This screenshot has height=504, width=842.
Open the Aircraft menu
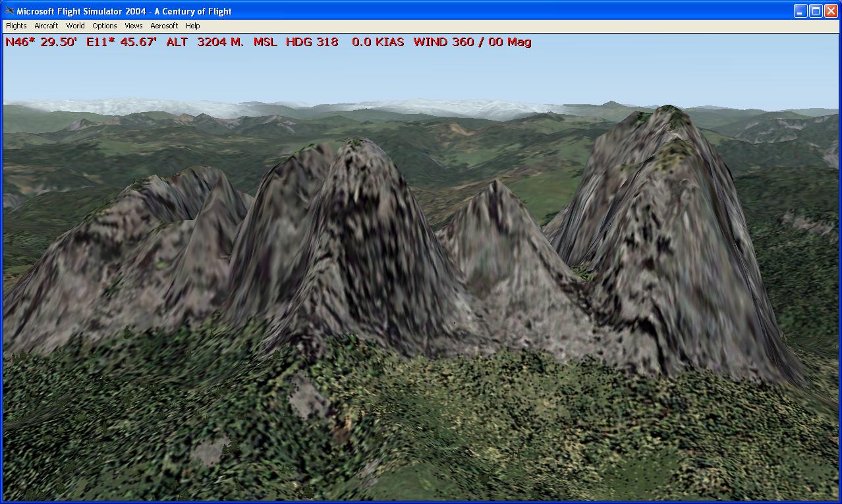[46, 26]
